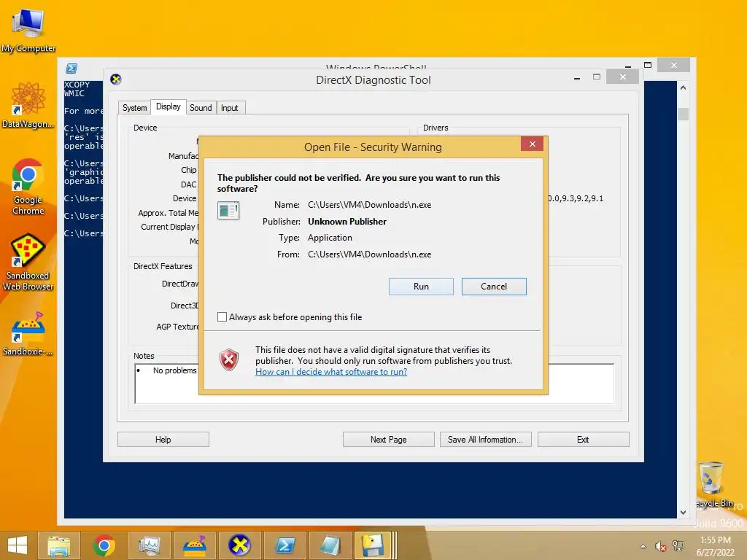Open the Sound tab
The height and width of the screenshot is (560, 747).
201,108
